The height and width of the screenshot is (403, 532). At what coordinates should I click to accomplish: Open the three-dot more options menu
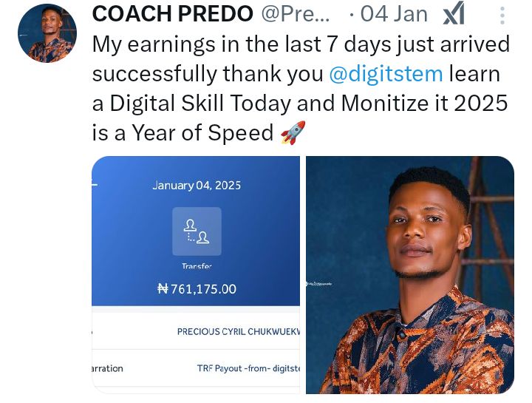(502, 15)
